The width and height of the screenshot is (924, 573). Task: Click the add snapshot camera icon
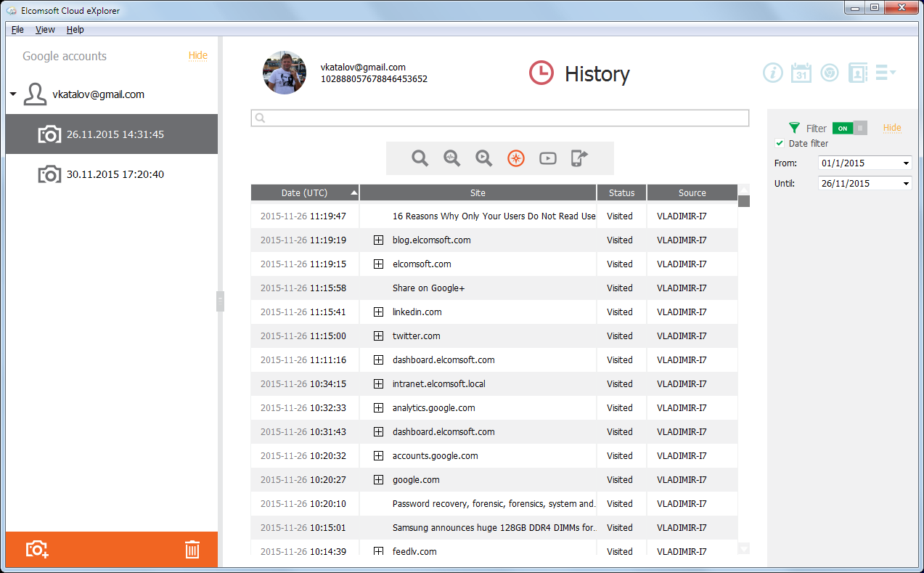pos(36,550)
